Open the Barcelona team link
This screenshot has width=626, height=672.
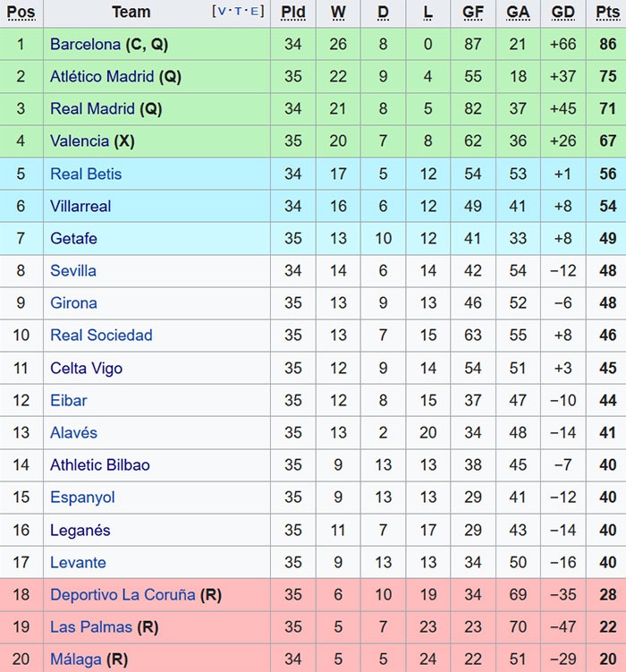85,44
